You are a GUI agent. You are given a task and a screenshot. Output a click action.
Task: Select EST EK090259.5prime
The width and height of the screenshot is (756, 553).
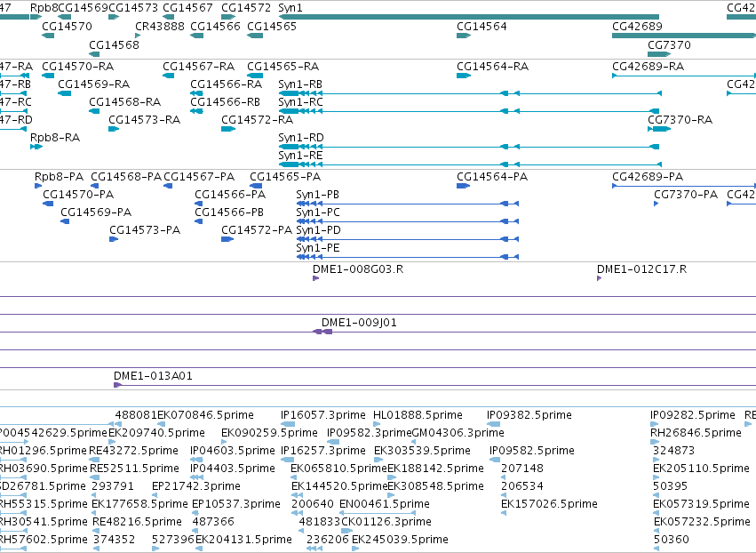tap(224, 442)
